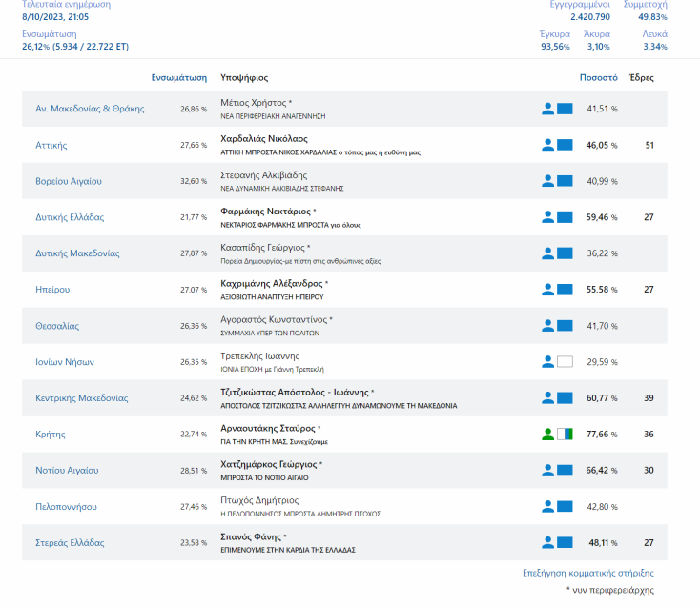This screenshot has height=607, width=700.
Task: Click the person icon for Μέτιος Χρήστος
Action: (547, 109)
